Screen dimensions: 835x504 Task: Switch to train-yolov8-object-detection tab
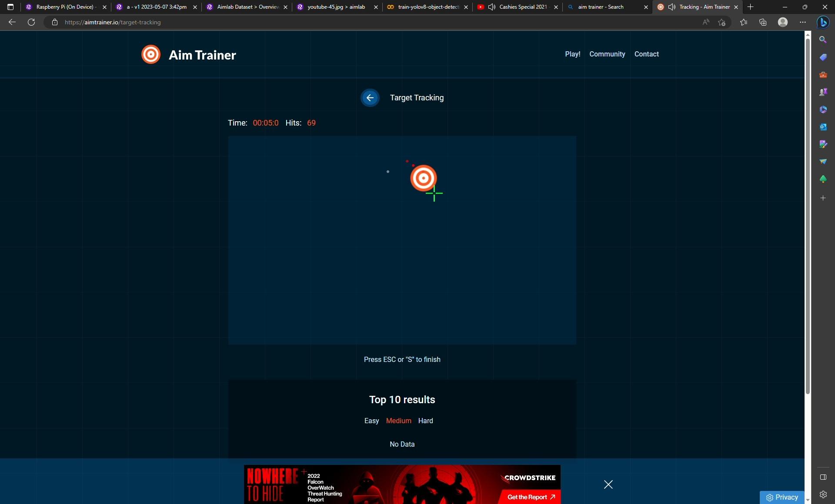coord(427,7)
